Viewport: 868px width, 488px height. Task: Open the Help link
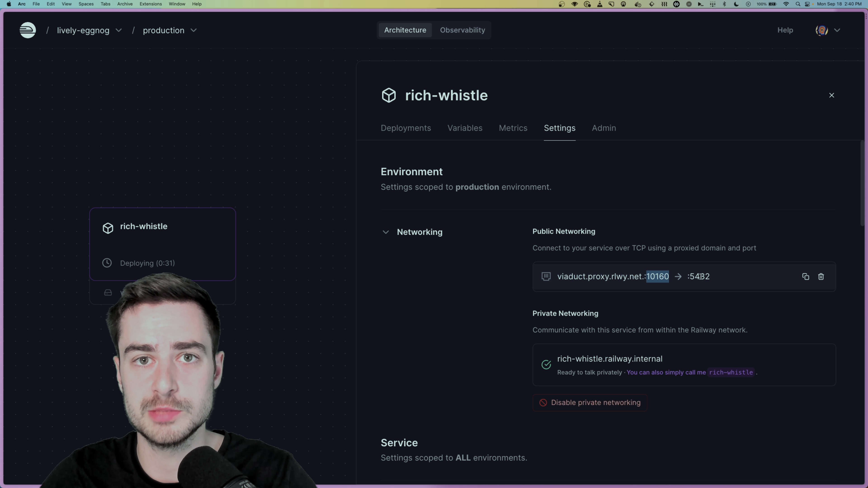point(785,30)
